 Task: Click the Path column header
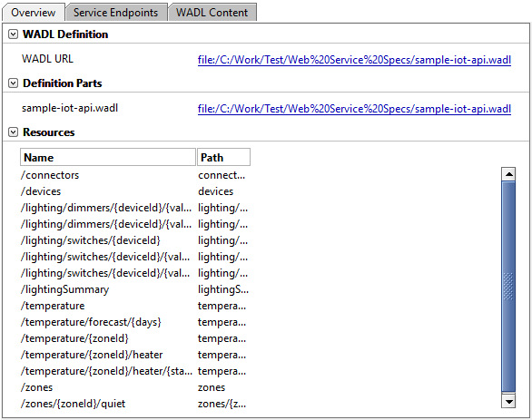[x=223, y=157]
